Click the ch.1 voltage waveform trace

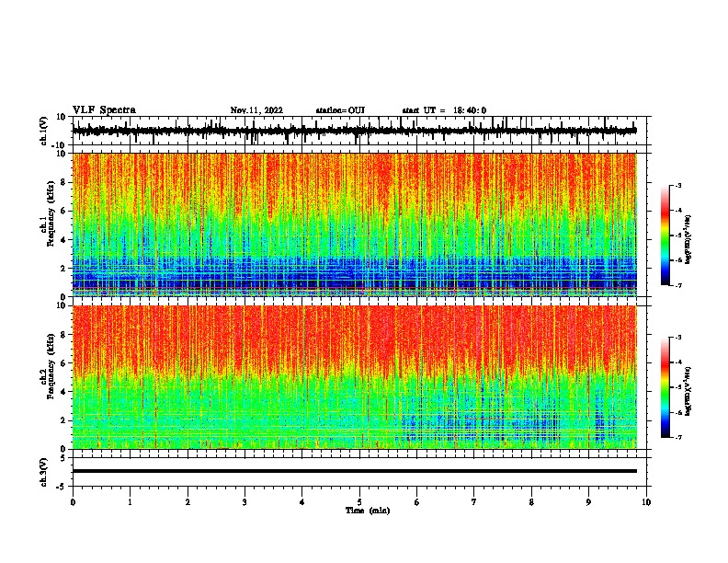click(354, 131)
